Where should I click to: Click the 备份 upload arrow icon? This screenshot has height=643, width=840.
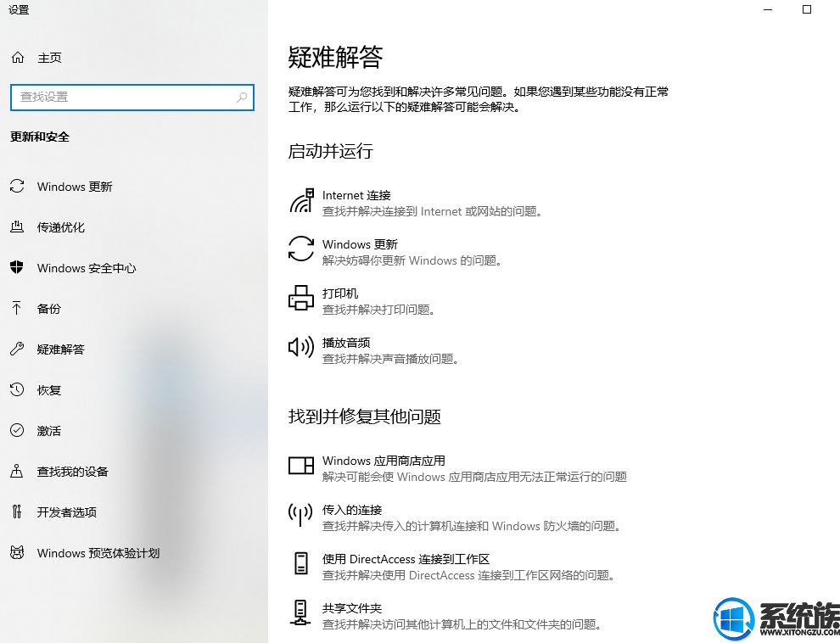[17, 309]
